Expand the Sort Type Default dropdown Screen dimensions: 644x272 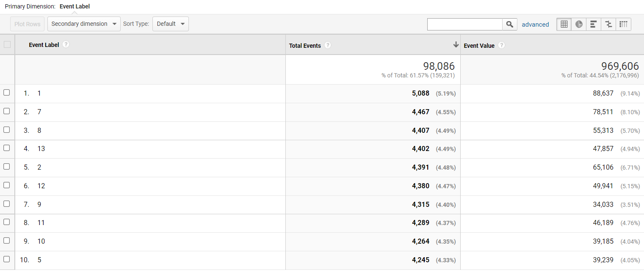[x=171, y=24]
